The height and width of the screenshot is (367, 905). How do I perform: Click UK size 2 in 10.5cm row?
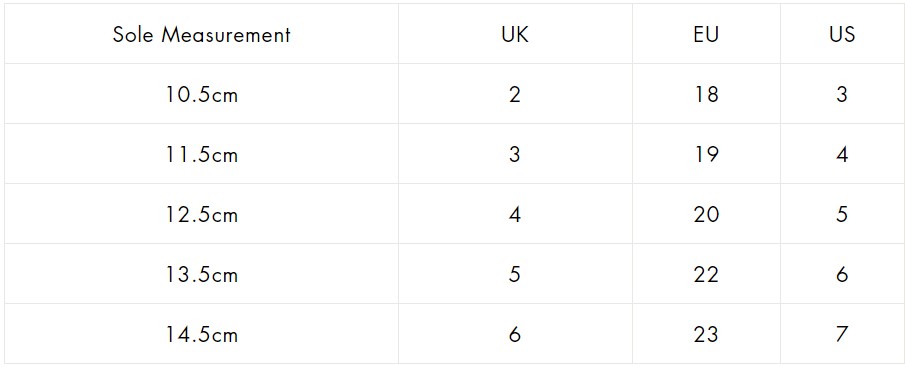[x=515, y=94]
